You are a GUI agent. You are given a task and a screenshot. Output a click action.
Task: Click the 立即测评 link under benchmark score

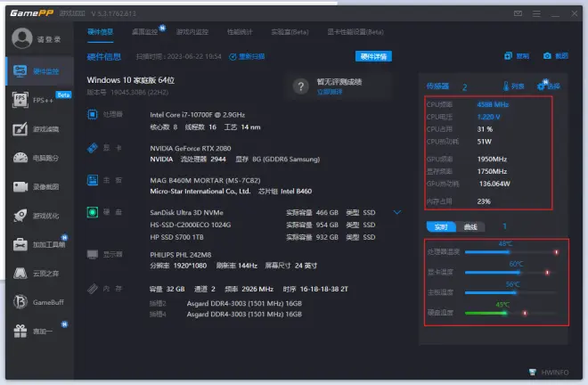pyautogui.click(x=330, y=92)
